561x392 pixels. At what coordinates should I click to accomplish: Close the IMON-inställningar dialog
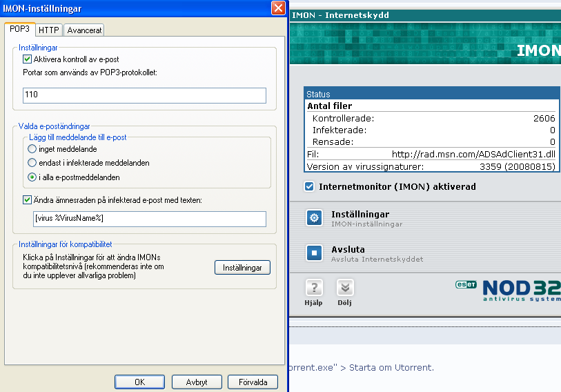tap(278, 8)
